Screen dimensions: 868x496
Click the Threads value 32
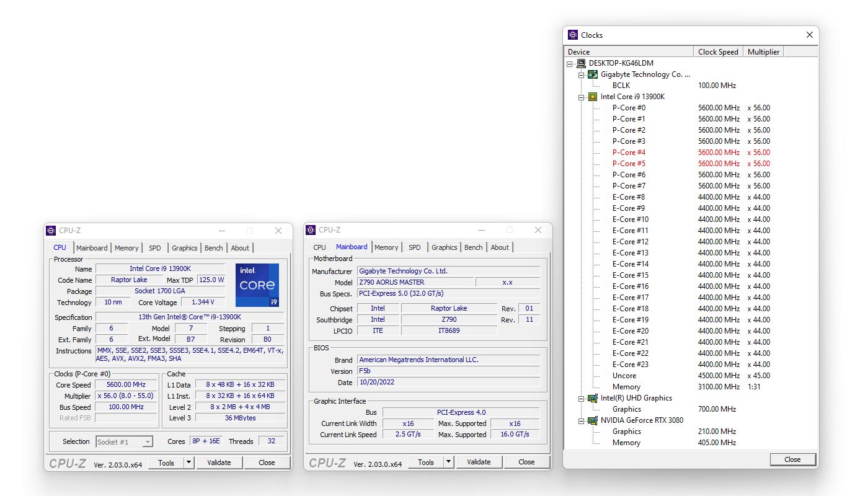272,441
